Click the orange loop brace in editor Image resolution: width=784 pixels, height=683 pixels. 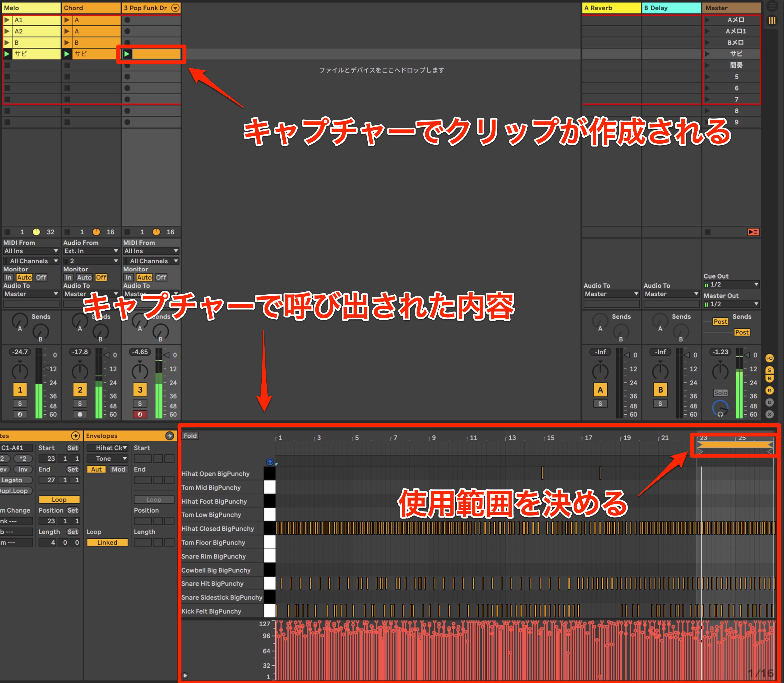735,445
